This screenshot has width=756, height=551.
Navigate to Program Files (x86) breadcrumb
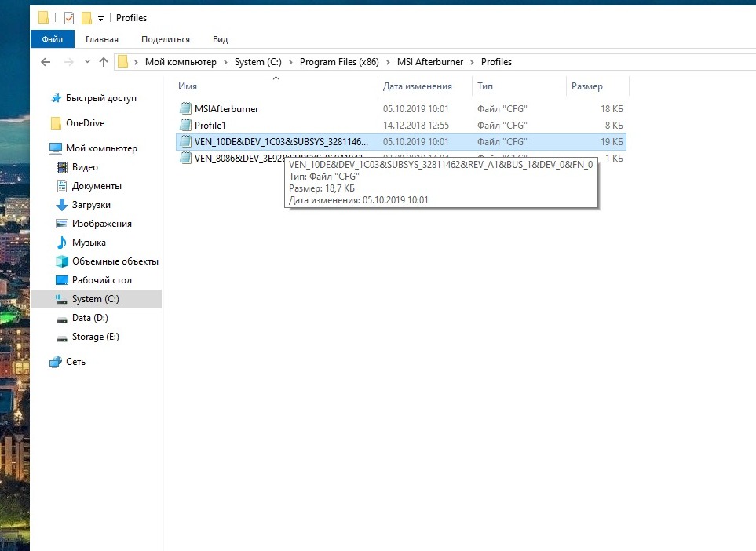(x=339, y=62)
